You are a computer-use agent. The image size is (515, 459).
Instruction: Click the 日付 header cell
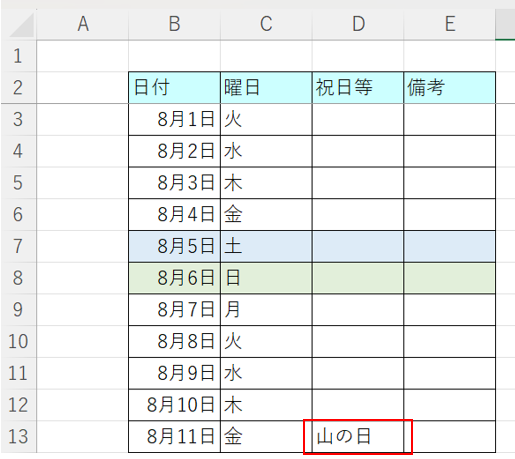pyautogui.click(x=174, y=87)
